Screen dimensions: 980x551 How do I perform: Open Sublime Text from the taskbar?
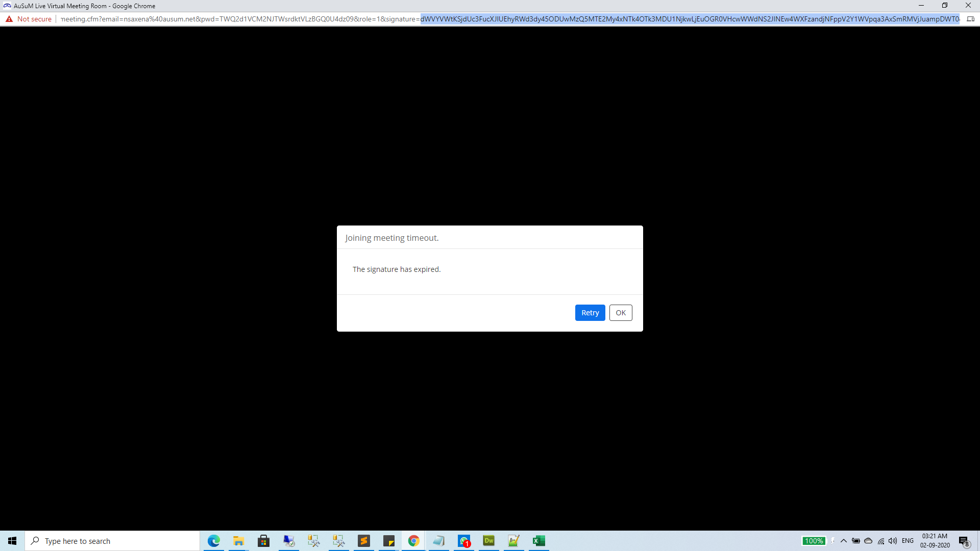pos(364,541)
